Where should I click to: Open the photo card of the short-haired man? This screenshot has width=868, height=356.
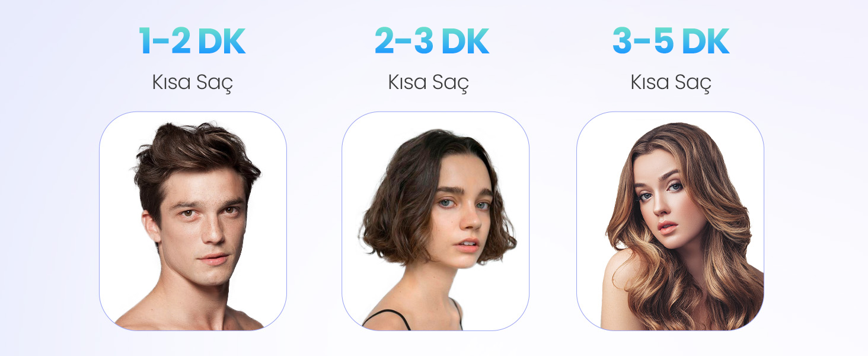[x=193, y=221]
